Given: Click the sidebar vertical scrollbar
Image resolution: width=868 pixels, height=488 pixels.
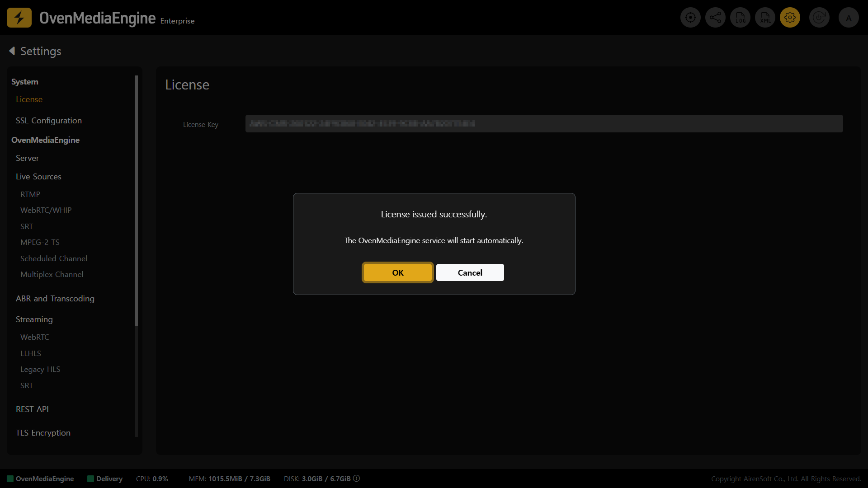Looking at the screenshot, I should tap(136, 201).
